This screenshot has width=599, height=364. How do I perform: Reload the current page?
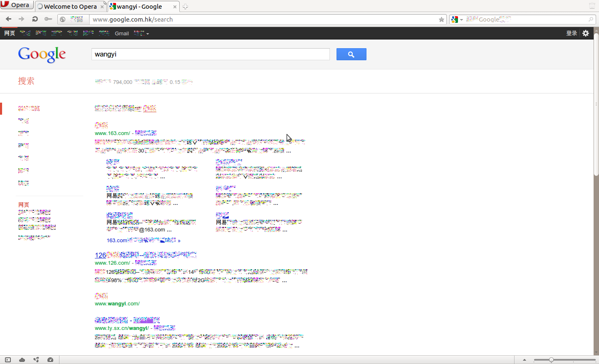pyautogui.click(x=35, y=19)
